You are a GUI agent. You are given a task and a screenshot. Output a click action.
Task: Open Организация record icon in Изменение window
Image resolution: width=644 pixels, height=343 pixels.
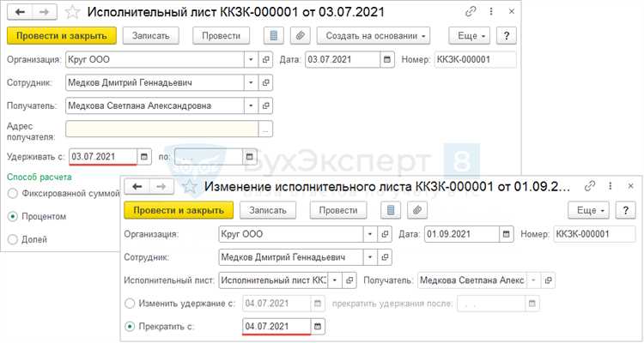(x=385, y=234)
